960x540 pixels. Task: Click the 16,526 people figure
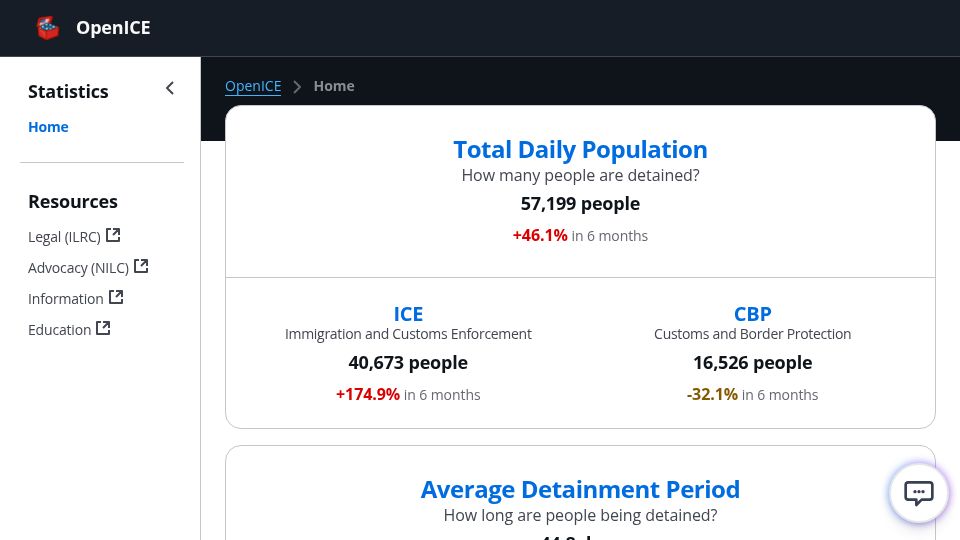pos(752,362)
